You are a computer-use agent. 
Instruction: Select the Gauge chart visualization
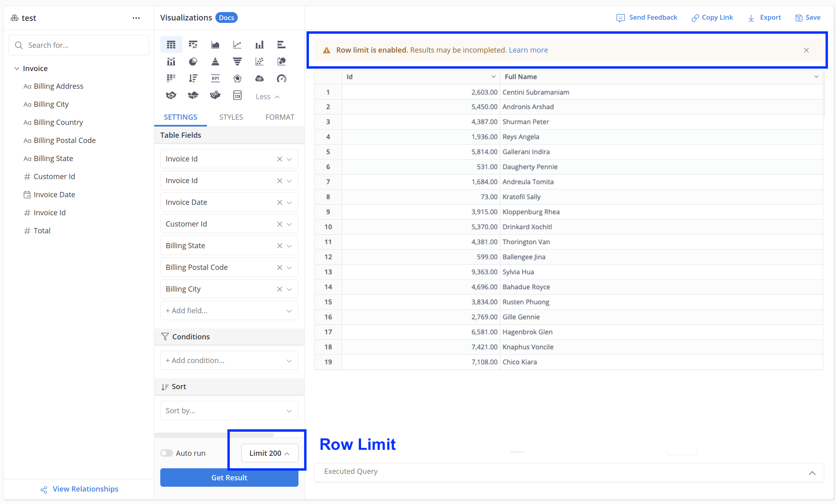[282, 78]
